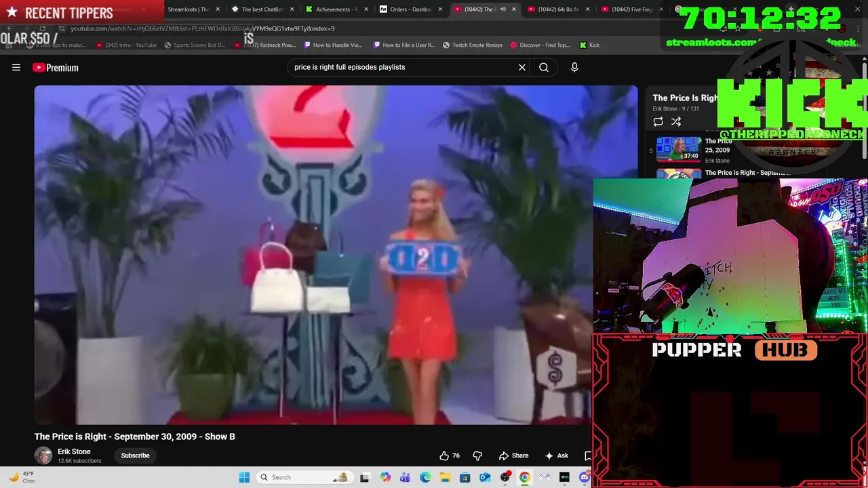The image size is (868, 488).
Task: Open the weather widget showing 45°F
Action: (x=20, y=477)
